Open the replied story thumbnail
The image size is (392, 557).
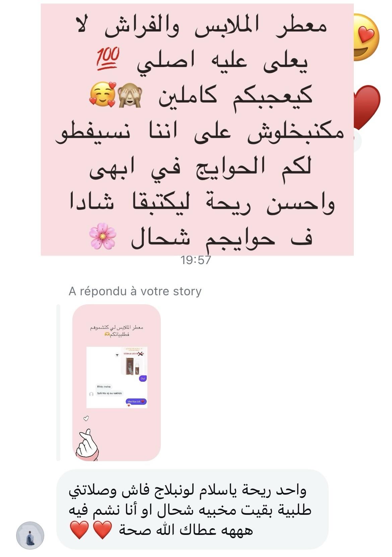[x=117, y=382]
